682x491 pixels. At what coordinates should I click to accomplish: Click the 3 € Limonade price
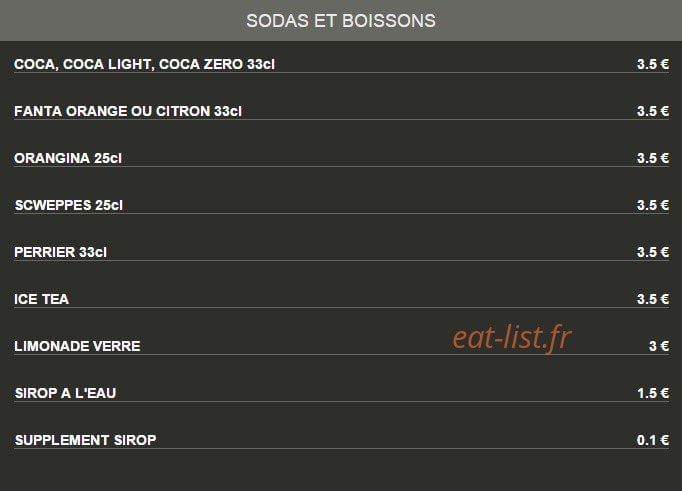click(659, 346)
